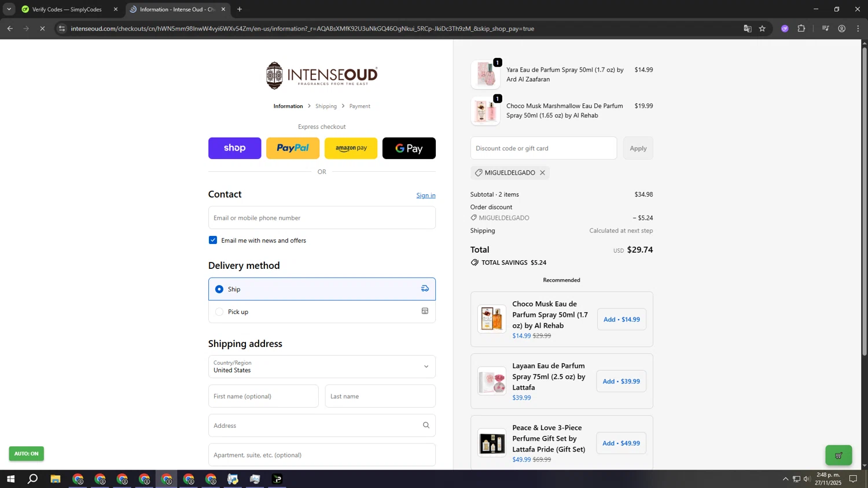
Task: Pay with Shop Pay button
Action: tap(234, 148)
